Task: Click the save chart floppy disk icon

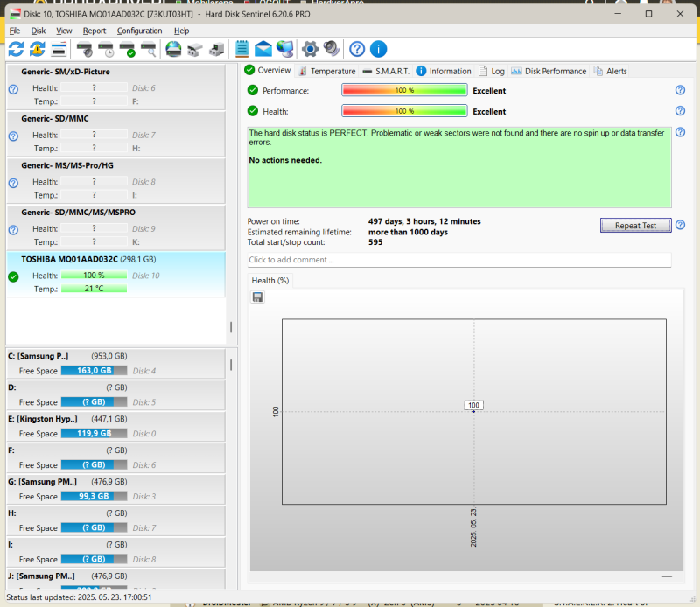Action: [x=257, y=297]
